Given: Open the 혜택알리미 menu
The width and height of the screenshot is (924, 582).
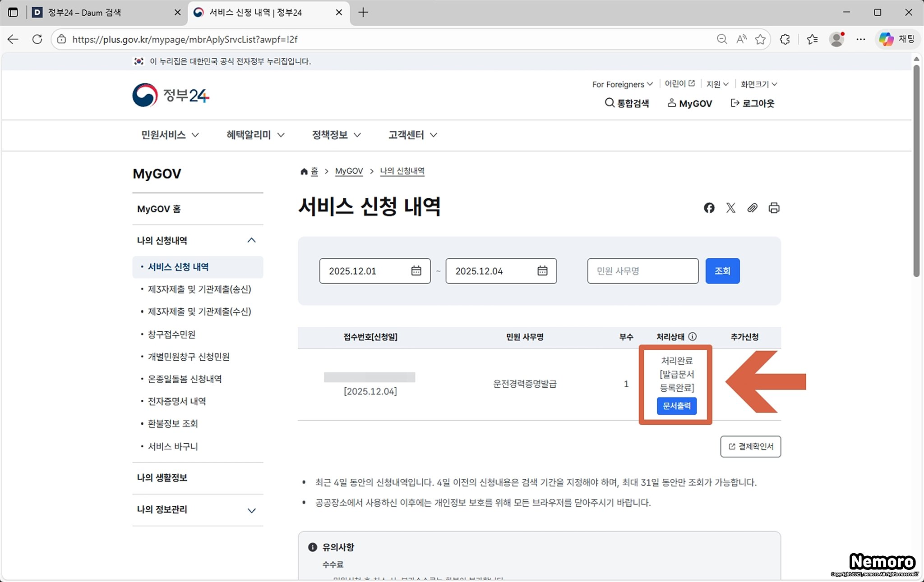Looking at the screenshot, I should [255, 135].
